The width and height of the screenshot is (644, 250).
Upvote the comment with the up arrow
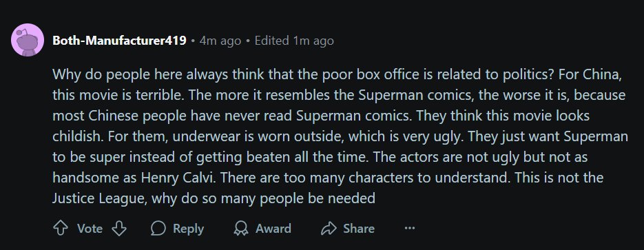coord(61,229)
